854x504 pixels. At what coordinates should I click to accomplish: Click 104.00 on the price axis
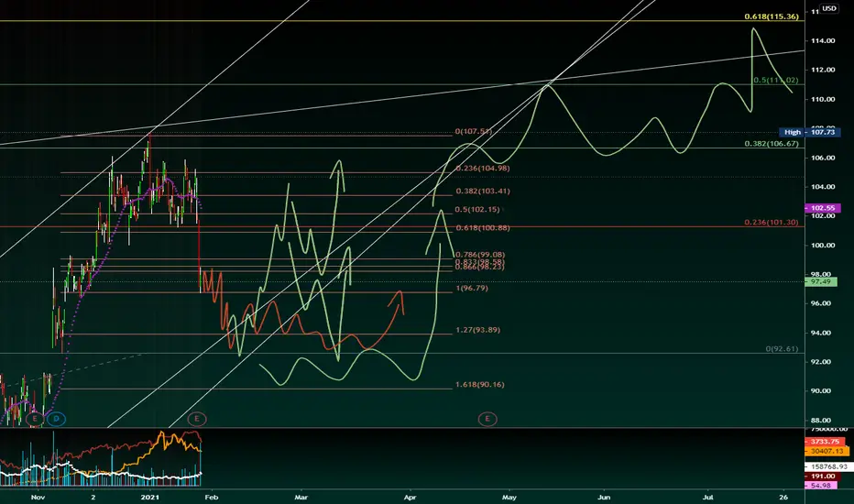823,187
